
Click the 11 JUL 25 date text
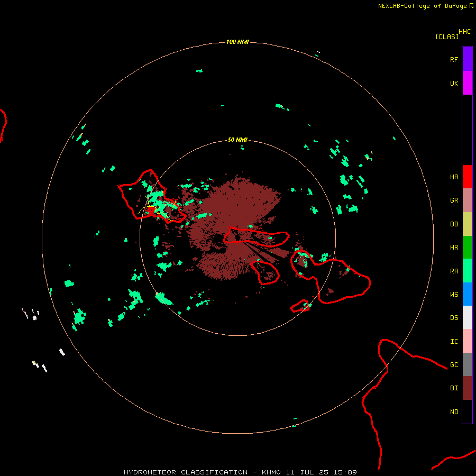tap(307, 472)
